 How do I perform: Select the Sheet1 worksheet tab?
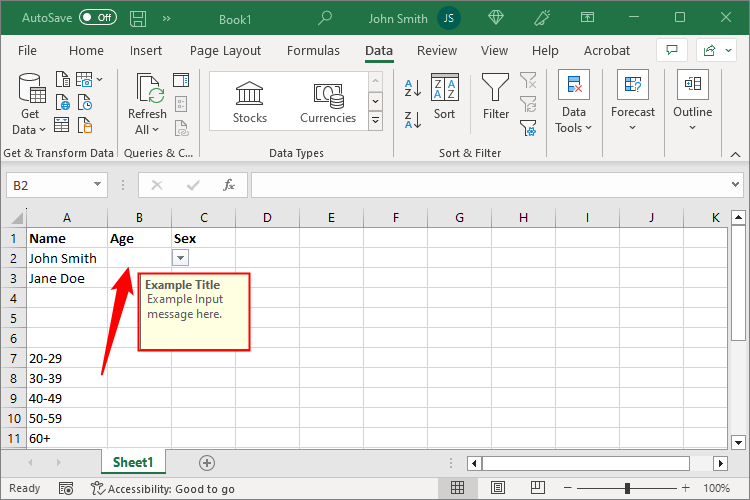(132, 462)
